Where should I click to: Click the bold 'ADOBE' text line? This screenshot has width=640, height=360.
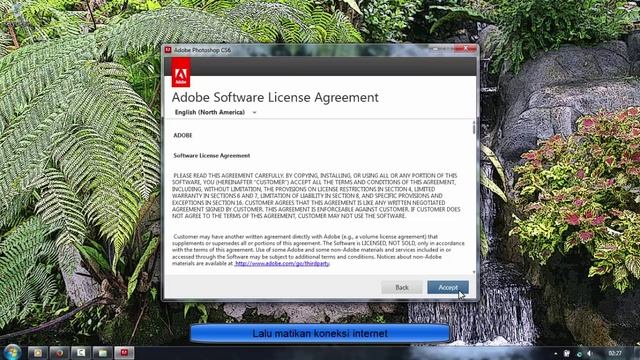coord(182,135)
